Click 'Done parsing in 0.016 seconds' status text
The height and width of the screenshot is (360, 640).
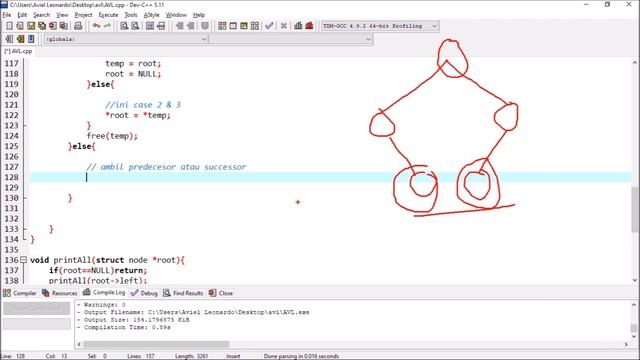click(301, 356)
